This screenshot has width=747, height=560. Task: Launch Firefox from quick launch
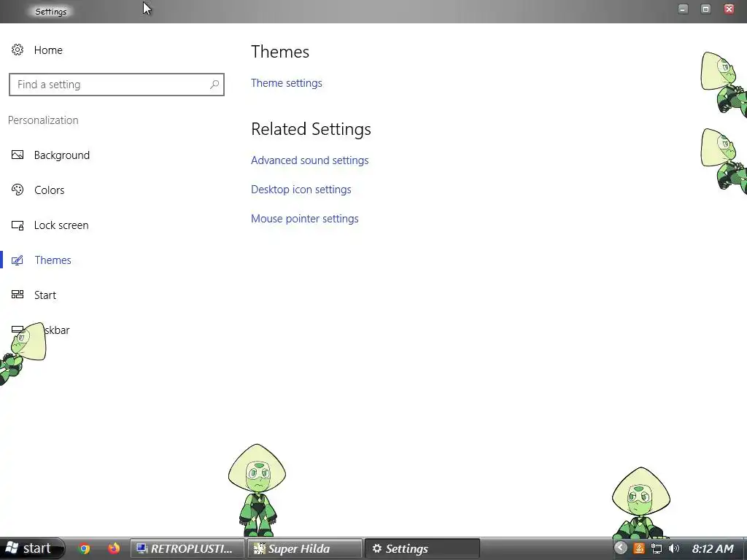coord(114,548)
